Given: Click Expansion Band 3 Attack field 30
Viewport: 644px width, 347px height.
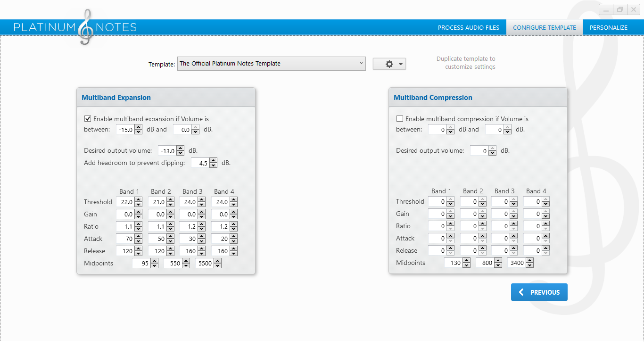Looking at the screenshot, I should click(x=188, y=239).
